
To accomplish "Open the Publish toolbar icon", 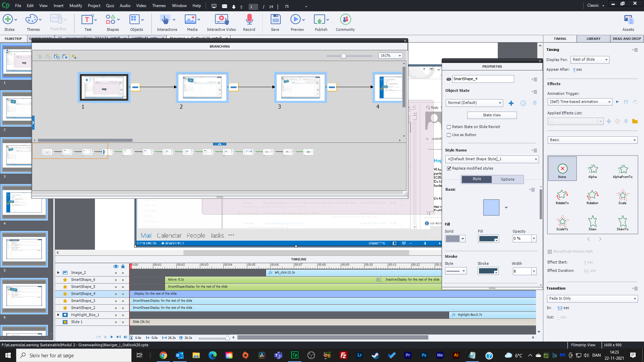I will click(x=319, y=19).
